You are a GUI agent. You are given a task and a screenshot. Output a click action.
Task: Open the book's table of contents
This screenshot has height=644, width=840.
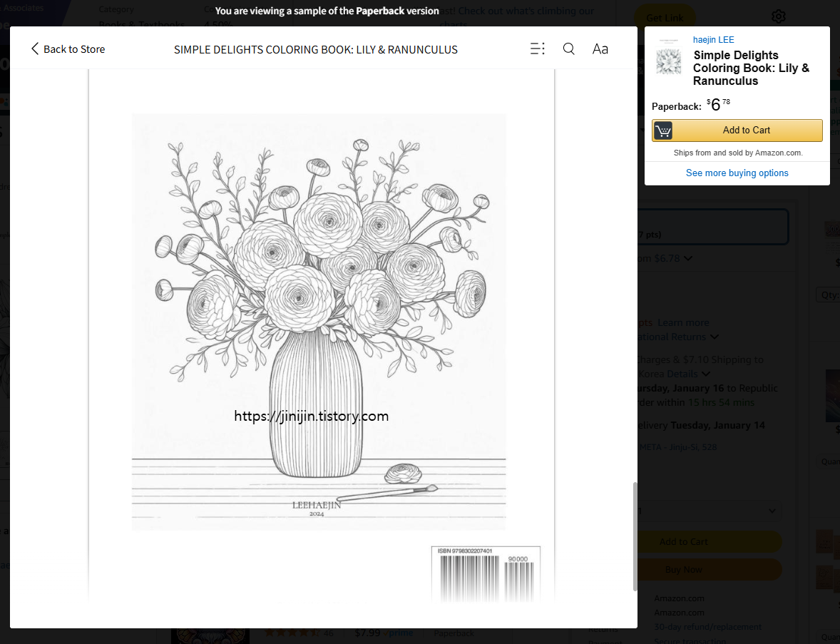pyautogui.click(x=537, y=48)
